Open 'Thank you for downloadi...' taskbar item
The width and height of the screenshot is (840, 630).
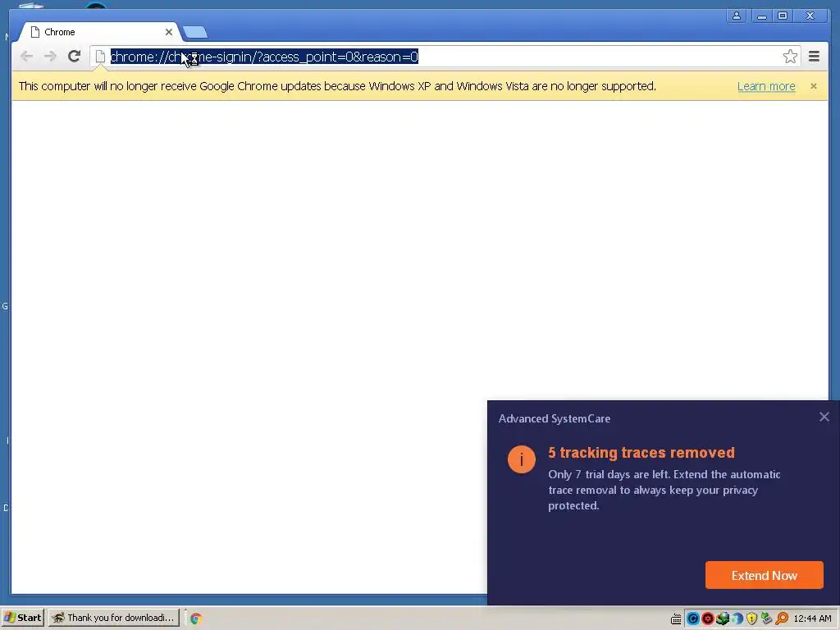(x=114, y=618)
